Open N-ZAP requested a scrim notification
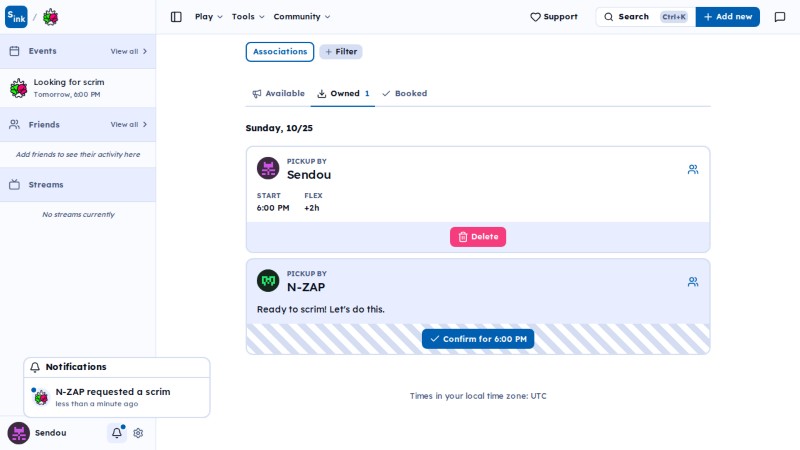This screenshot has width=800, height=450. (x=117, y=397)
